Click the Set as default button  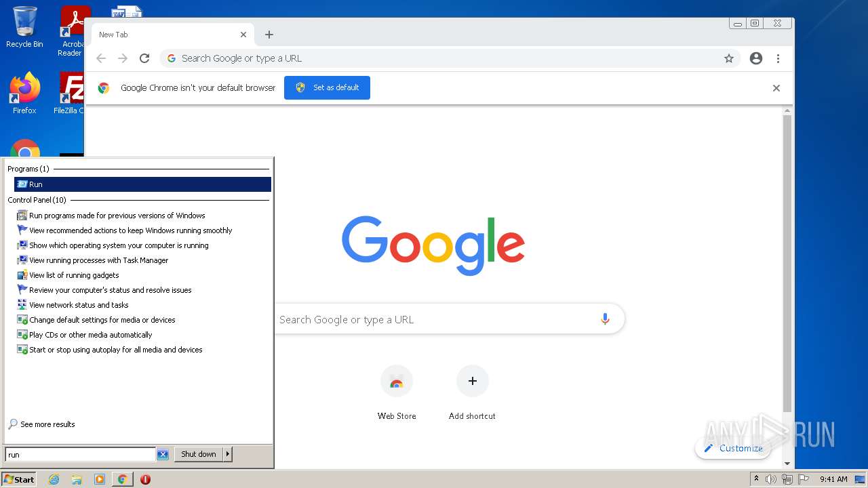click(x=327, y=87)
